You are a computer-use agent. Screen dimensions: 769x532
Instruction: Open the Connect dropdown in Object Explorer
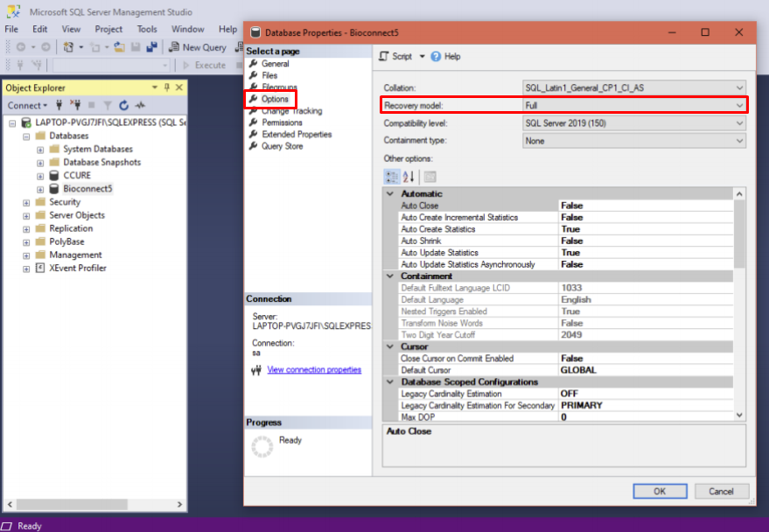tap(27, 105)
